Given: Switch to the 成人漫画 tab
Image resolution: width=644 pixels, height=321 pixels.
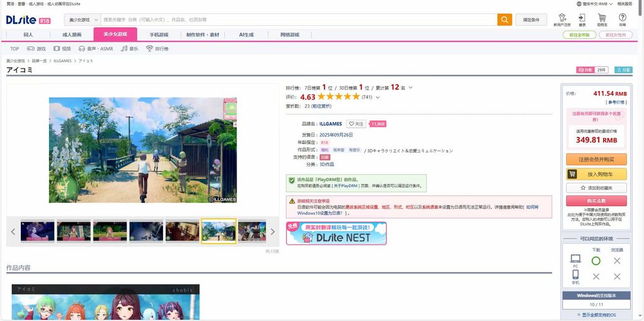Looking at the screenshot, I should [x=72, y=35].
